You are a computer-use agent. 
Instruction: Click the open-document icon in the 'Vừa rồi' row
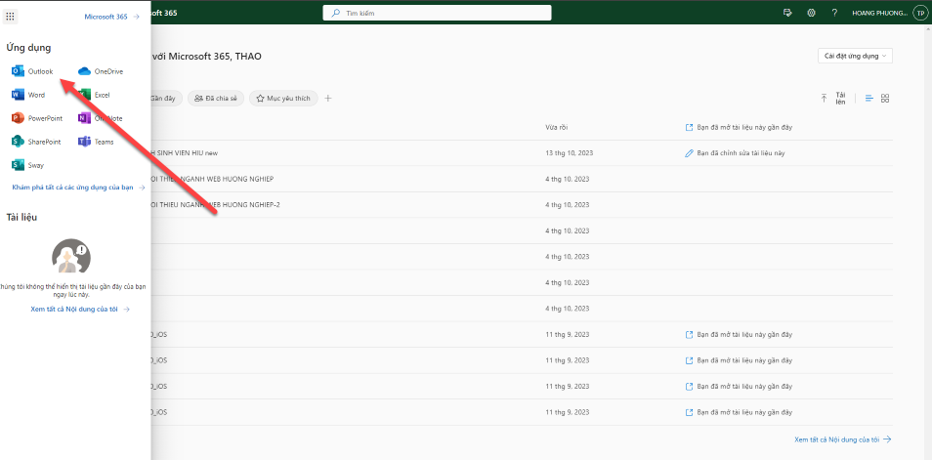tap(689, 127)
